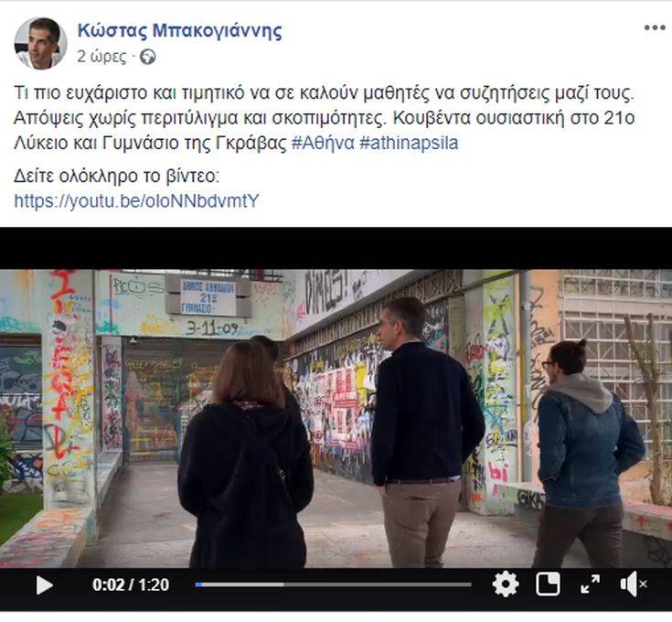Viewport: 672px width, 622px height.
Task: Follow the youtu.be/oloNNbdvmtY link
Action: click(137, 200)
